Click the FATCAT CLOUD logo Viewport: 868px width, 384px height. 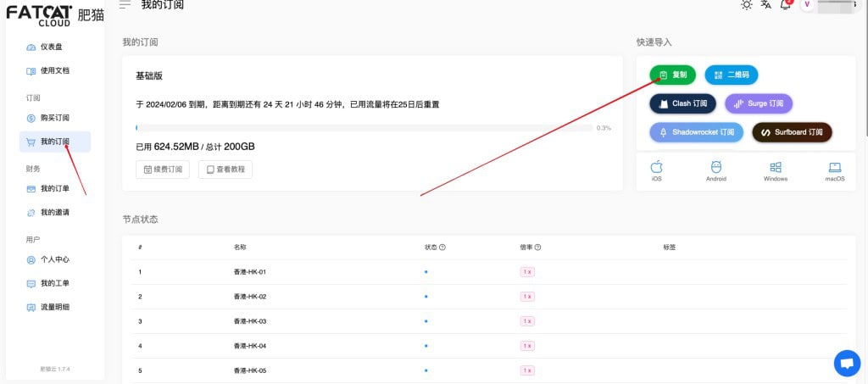55,15
